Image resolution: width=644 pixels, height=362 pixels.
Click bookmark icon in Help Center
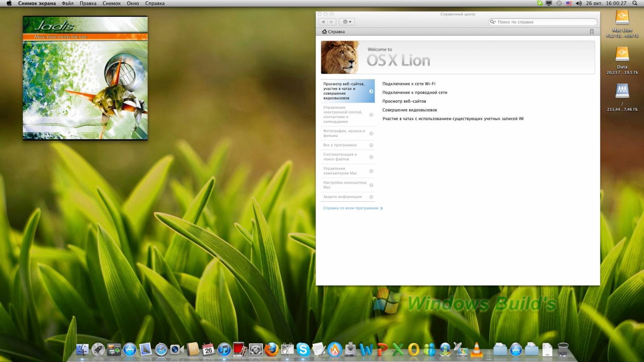[x=592, y=32]
